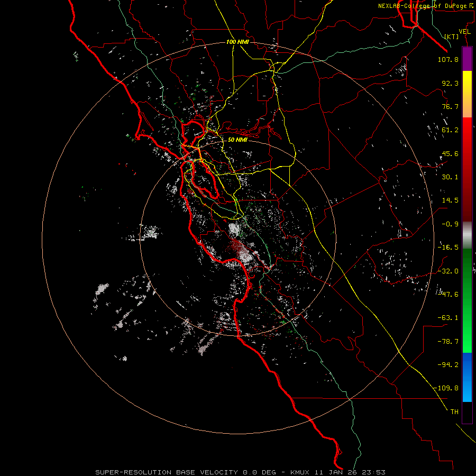Click the 107.8 velocity scale value

point(448,59)
